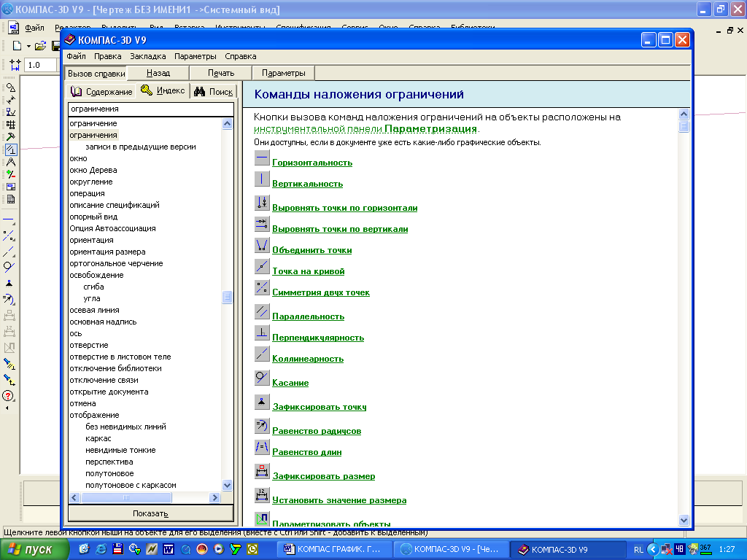Click the Коллинеарность icon in help
This screenshot has height=560, width=747.
click(x=262, y=354)
